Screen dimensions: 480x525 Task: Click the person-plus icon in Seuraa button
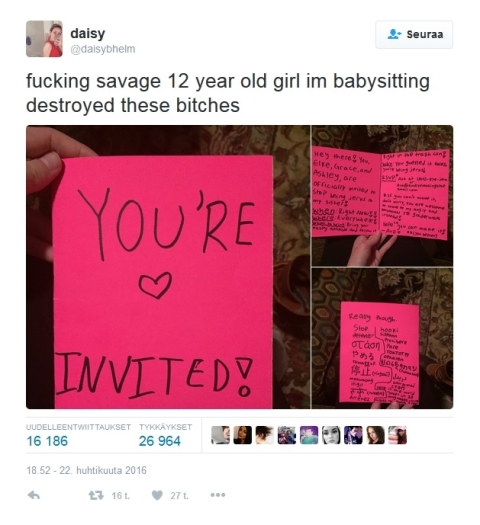[x=394, y=34]
